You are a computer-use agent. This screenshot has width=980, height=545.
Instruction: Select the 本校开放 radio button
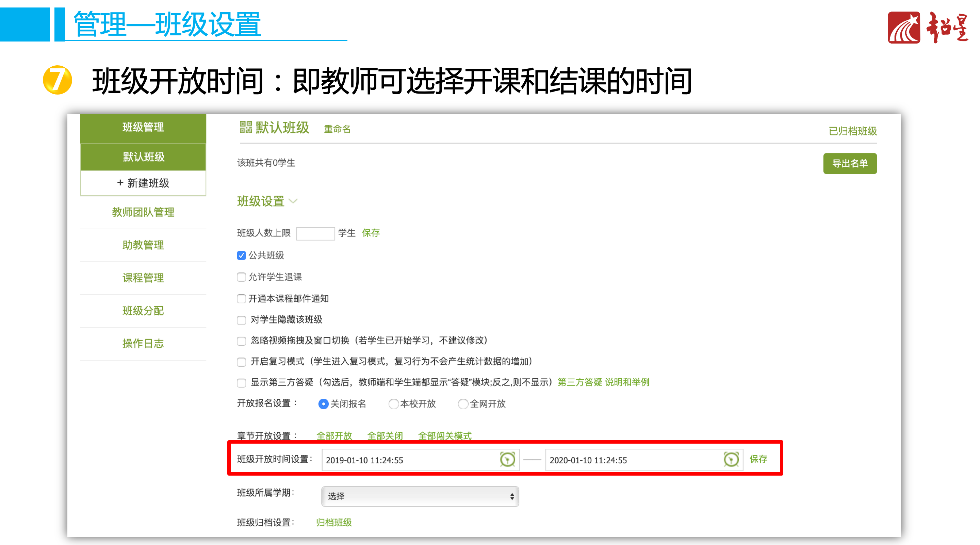(393, 403)
